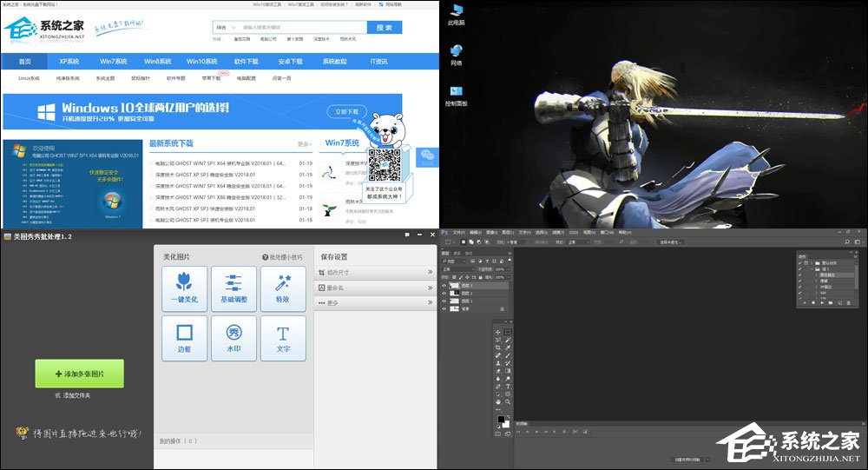Hide the topmost Photoshop layer via eye icon

444,285
